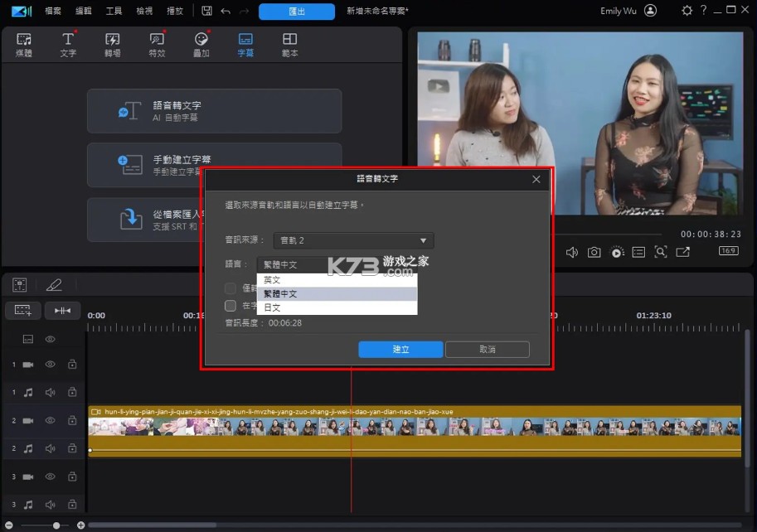The image size is (757, 532).
Task: Click the 建立 button to create subtitles
Action: coord(400,349)
